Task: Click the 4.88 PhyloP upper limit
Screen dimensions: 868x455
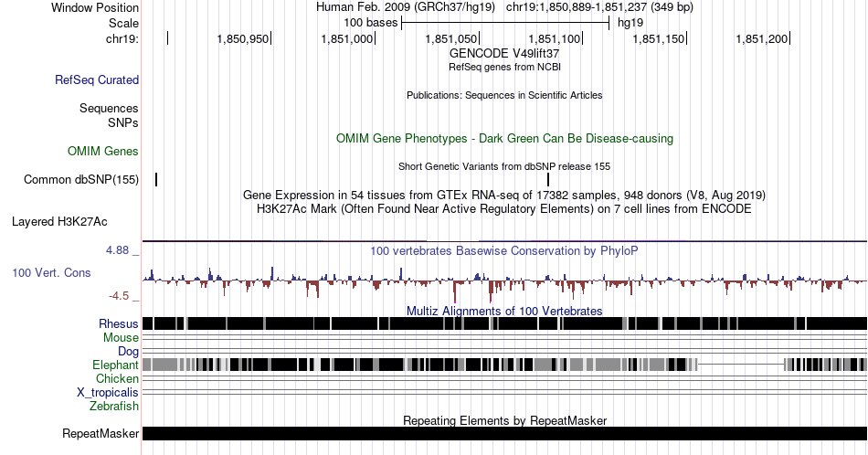Action: pos(117,250)
